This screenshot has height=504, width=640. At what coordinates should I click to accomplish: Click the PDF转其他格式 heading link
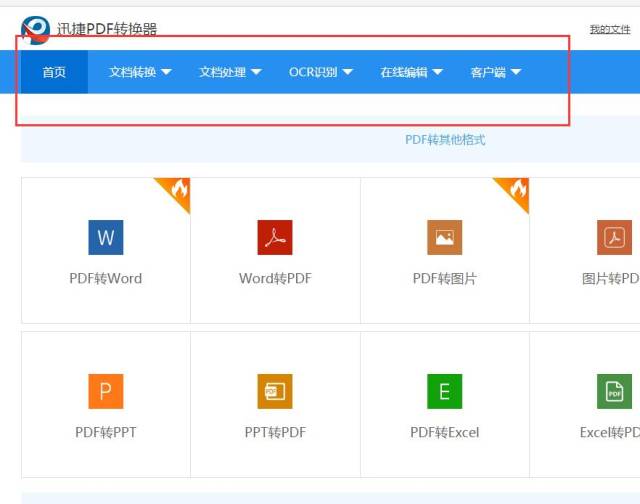445,140
